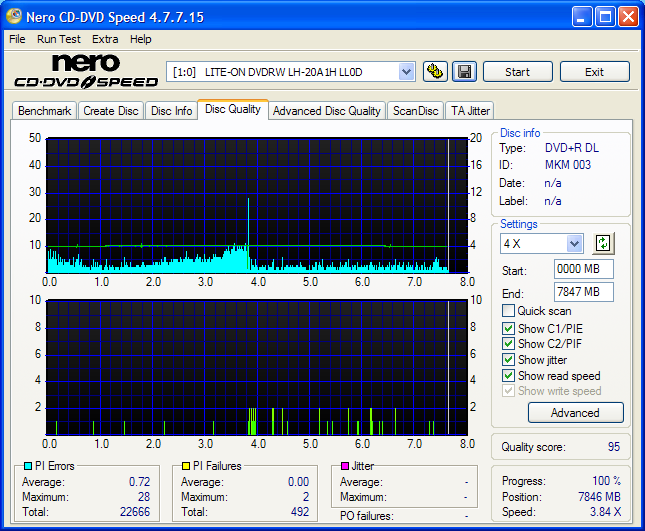645x531 pixels.
Task: Click the End position 7847 MB field
Action: [584, 292]
